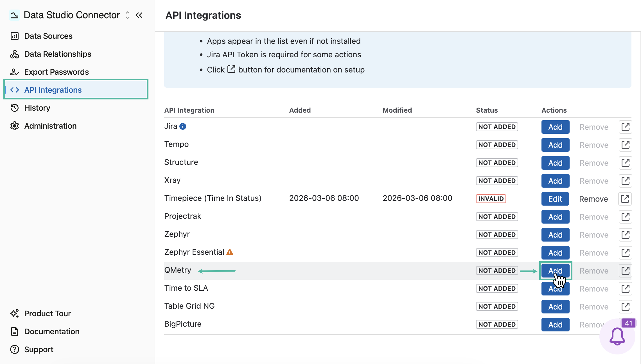The width and height of the screenshot is (641, 364).
Task: Open QMetry documentation external link icon
Action: click(x=625, y=271)
